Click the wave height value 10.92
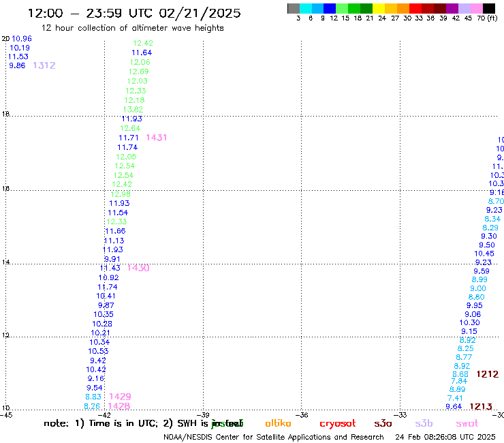 tap(109, 277)
